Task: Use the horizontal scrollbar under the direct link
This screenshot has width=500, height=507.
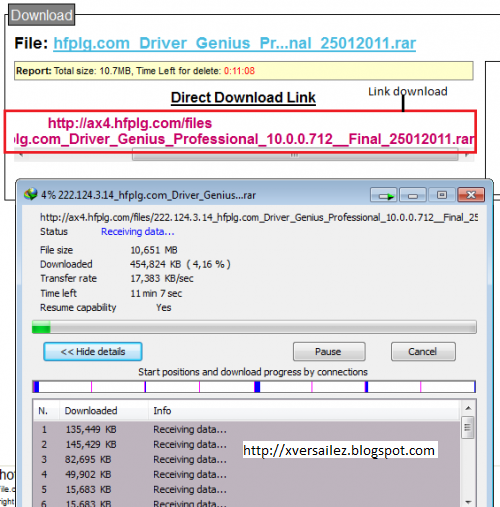Action: [x=295, y=156]
